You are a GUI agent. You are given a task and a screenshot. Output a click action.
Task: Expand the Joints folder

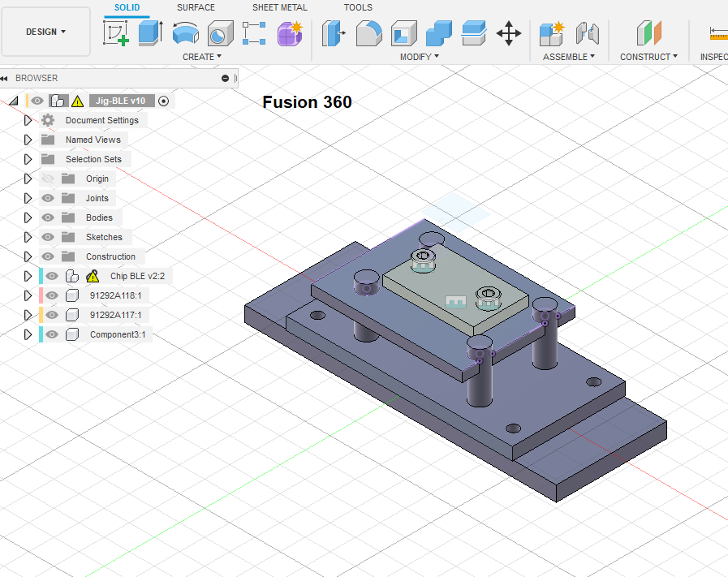point(28,198)
